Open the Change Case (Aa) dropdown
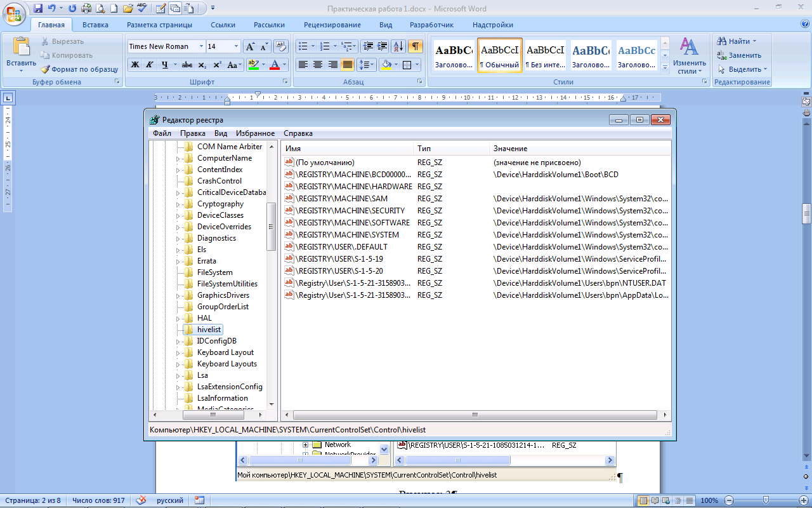812x508 pixels. click(x=235, y=65)
